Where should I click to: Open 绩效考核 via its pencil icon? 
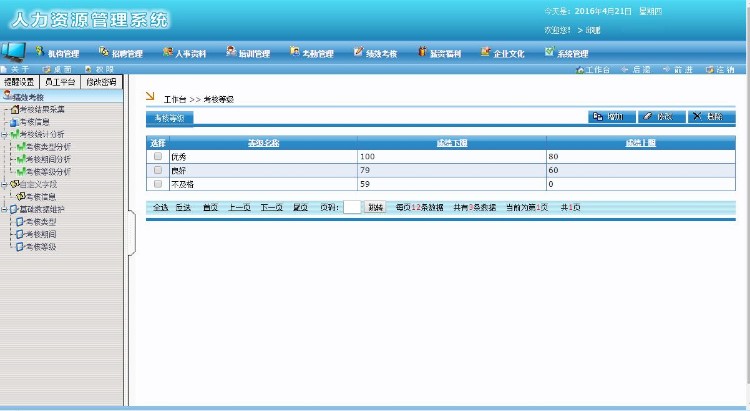click(358, 51)
